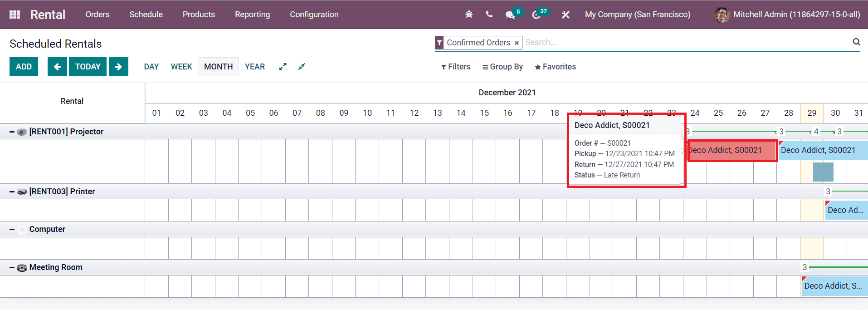
Task: Click the debug bug icon
Action: pos(469,15)
